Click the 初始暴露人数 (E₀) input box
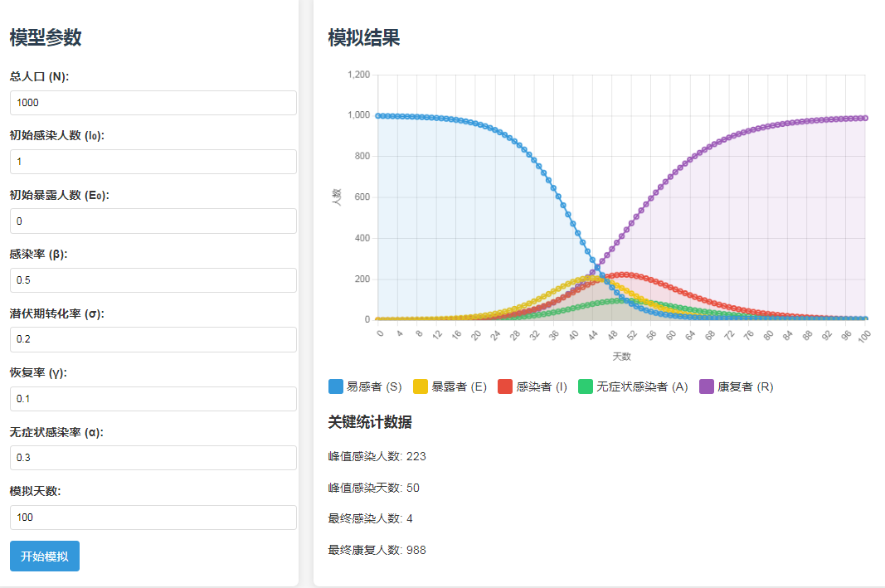 [152, 221]
